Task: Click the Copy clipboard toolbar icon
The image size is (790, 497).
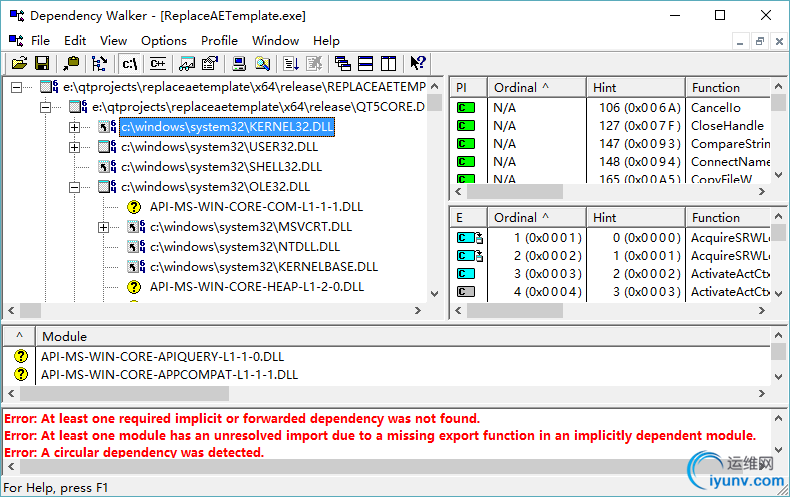Action: 71,64
